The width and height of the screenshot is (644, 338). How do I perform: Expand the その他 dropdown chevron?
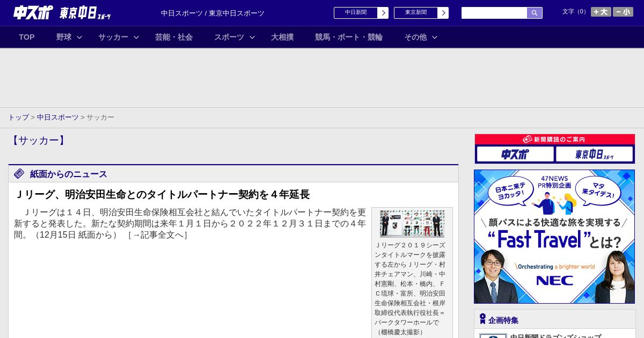435,38
